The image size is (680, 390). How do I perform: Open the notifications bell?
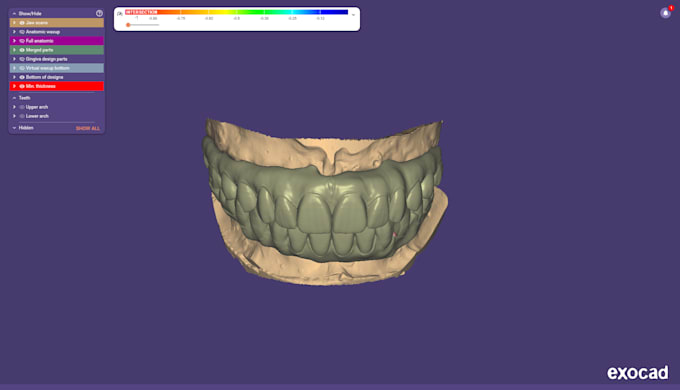[x=665, y=13]
